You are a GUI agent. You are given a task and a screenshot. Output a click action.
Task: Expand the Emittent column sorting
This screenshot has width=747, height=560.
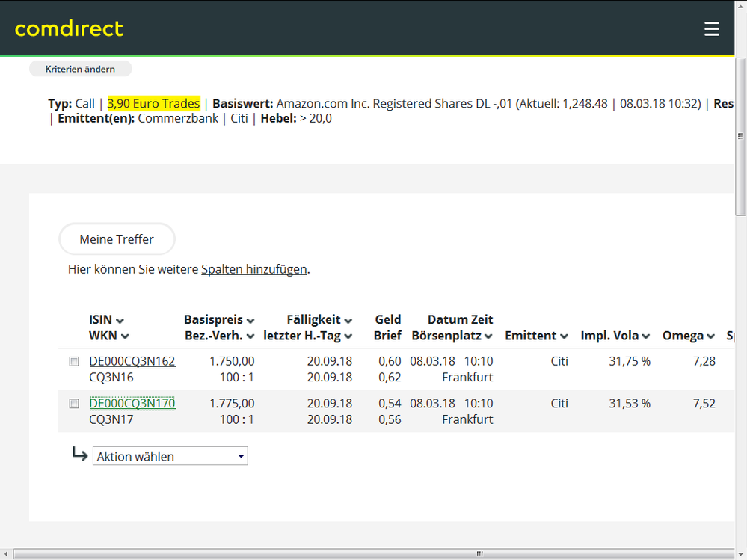(563, 336)
